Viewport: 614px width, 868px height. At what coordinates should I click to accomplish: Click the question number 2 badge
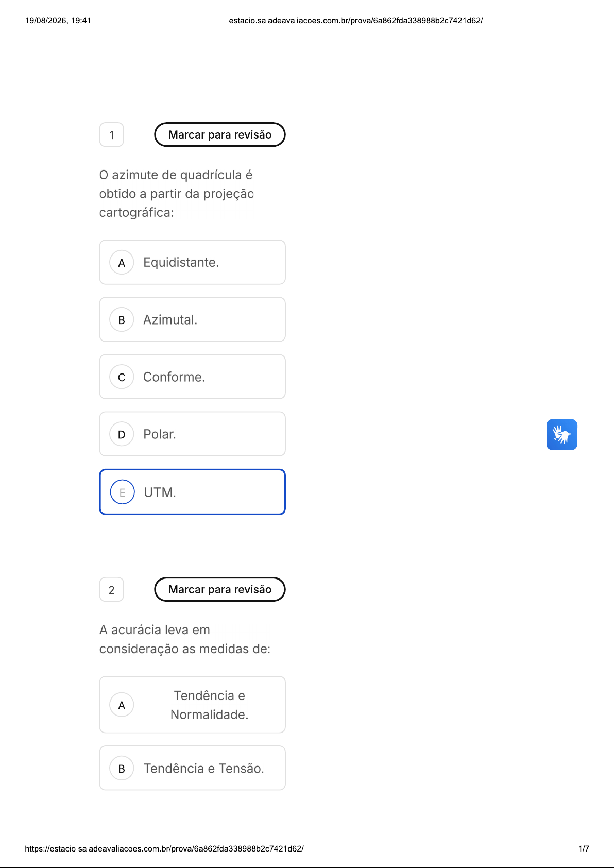point(112,590)
